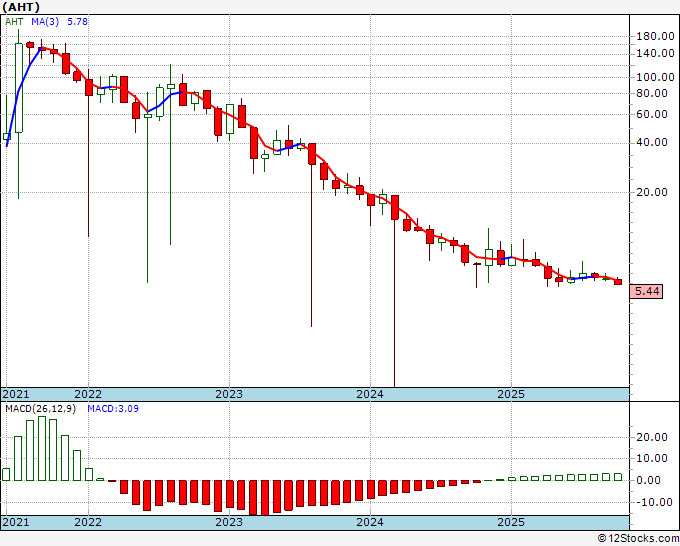
Task: Click the MACD(26,12,9) indicator label
Action: point(40,409)
